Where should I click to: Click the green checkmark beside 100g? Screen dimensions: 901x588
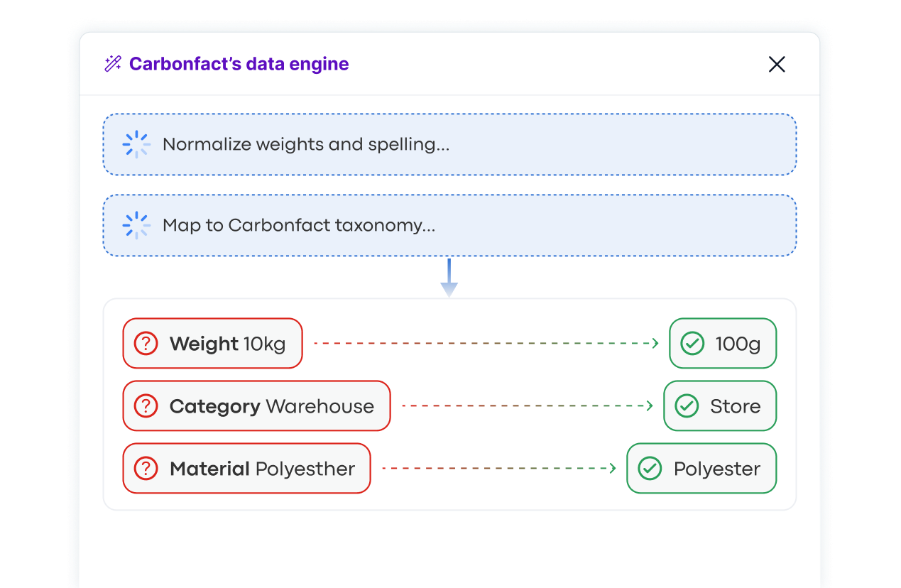[692, 344]
